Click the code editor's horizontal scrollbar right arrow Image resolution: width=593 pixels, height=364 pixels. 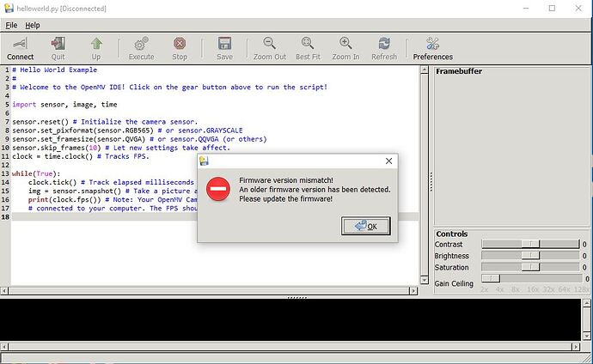(413, 291)
